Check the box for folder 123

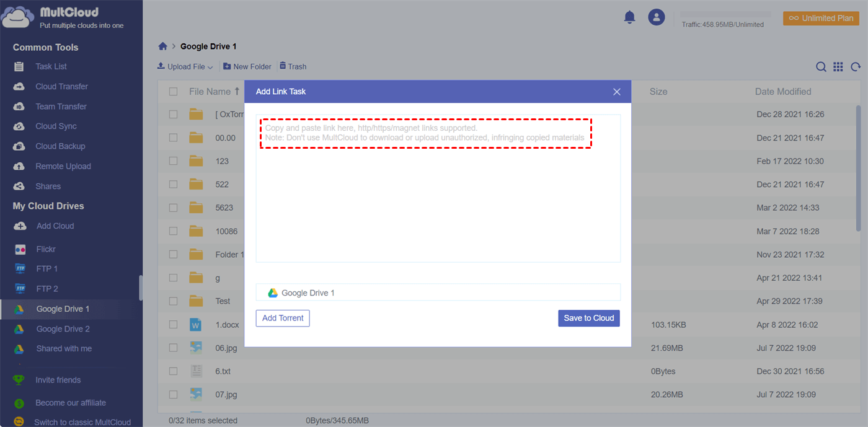(174, 161)
